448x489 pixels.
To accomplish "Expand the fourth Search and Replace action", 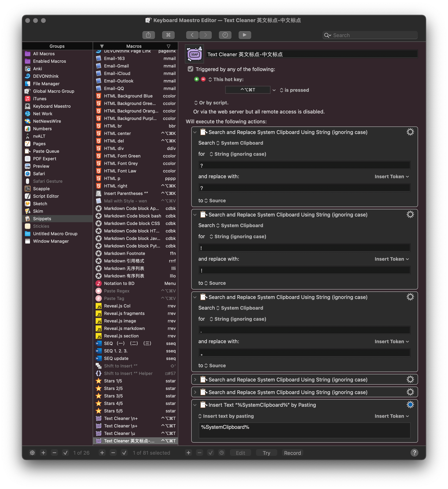I will (195, 380).
